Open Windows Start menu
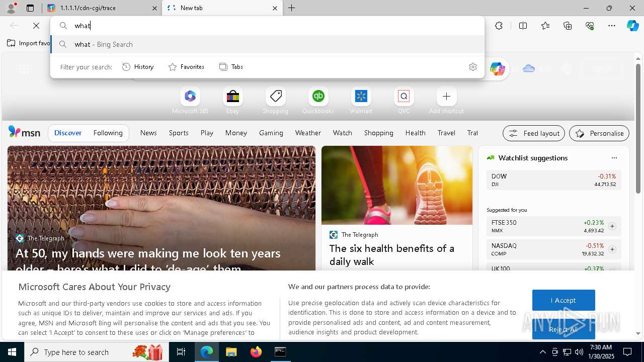 (12, 352)
